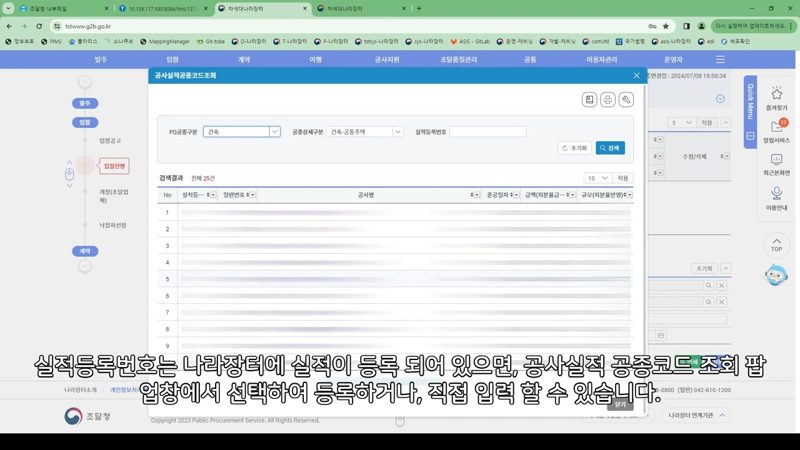
Task: Open filter arrow on 공사명 column header
Action: (x=477, y=195)
